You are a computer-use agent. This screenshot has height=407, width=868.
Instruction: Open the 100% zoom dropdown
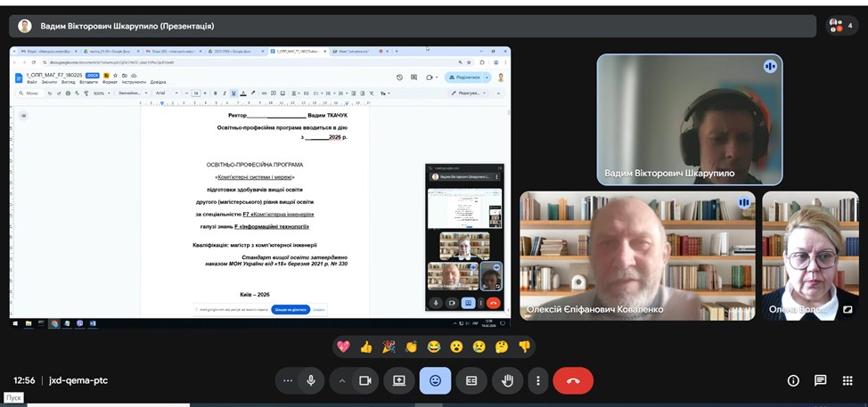point(102,93)
